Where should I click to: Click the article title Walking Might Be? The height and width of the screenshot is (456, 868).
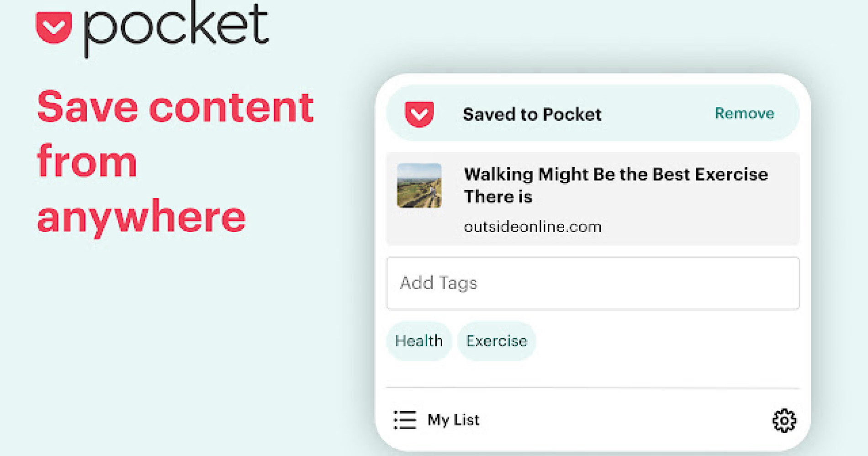pos(616,186)
